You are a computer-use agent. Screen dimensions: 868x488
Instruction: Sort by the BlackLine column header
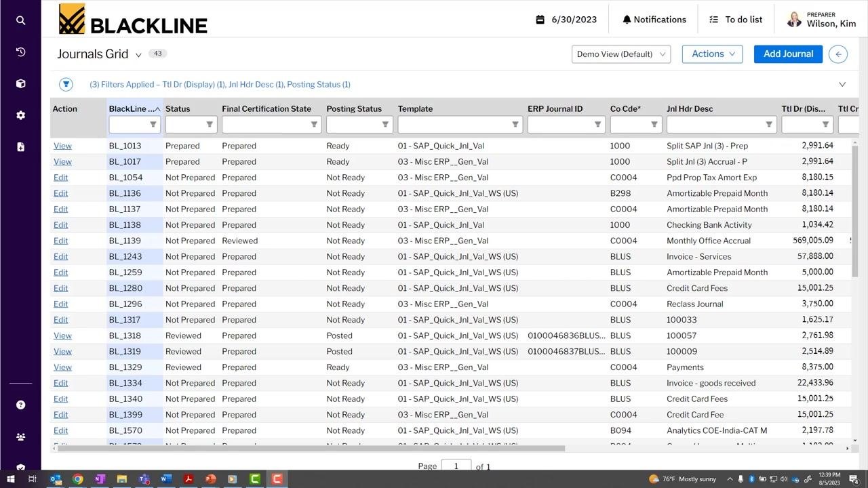point(134,108)
